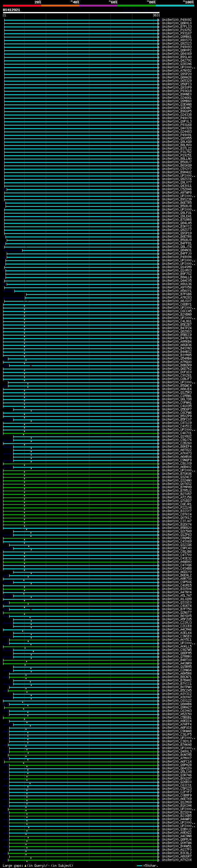
Task: Open UniRef100_B9SL40 entry
Action: 176,57
